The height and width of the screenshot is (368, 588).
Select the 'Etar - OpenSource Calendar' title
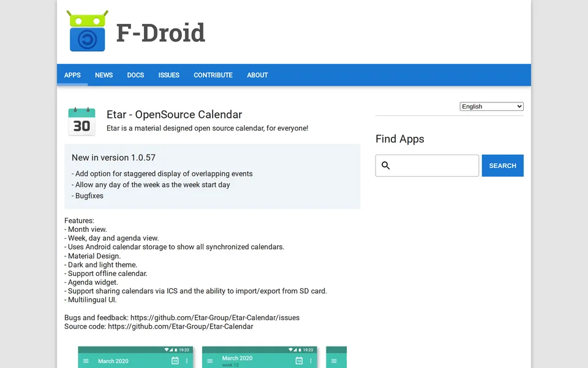(174, 115)
